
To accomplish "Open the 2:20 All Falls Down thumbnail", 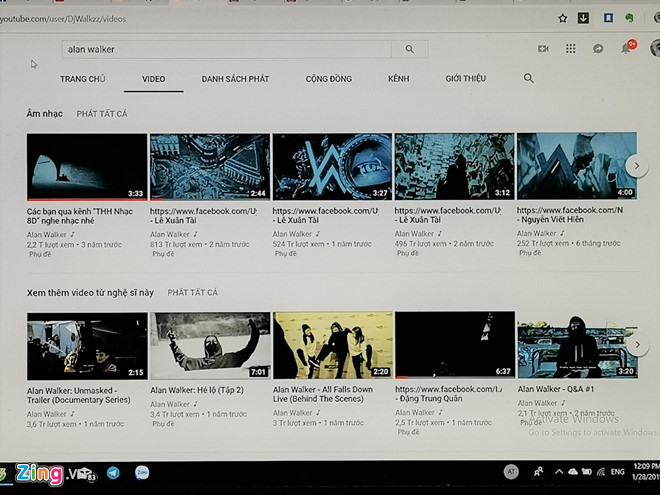I will tap(333, 345).
